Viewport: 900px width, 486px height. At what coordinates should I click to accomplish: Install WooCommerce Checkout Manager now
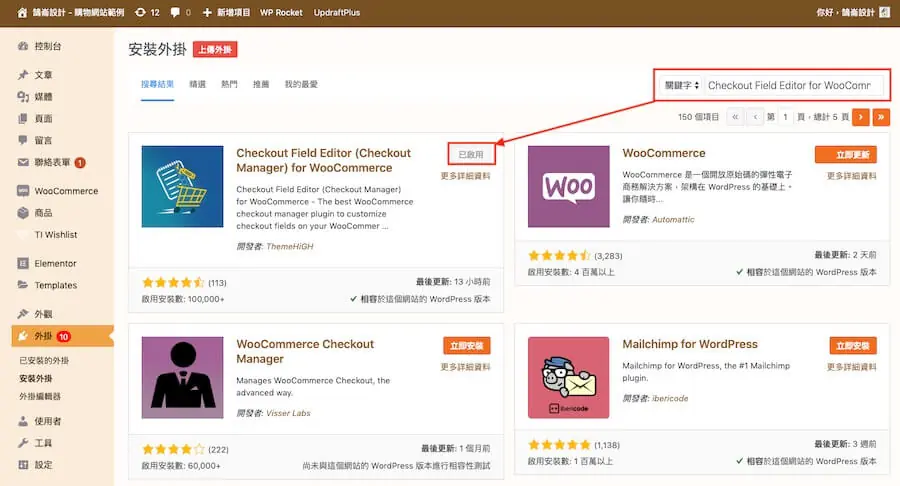tap(467, 345)
